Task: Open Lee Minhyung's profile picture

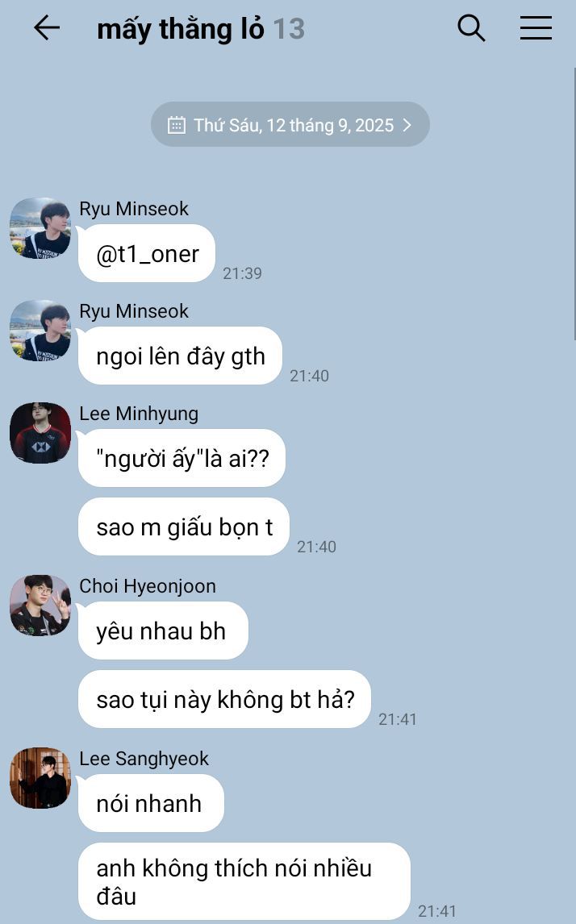Action: pos(40,433)
